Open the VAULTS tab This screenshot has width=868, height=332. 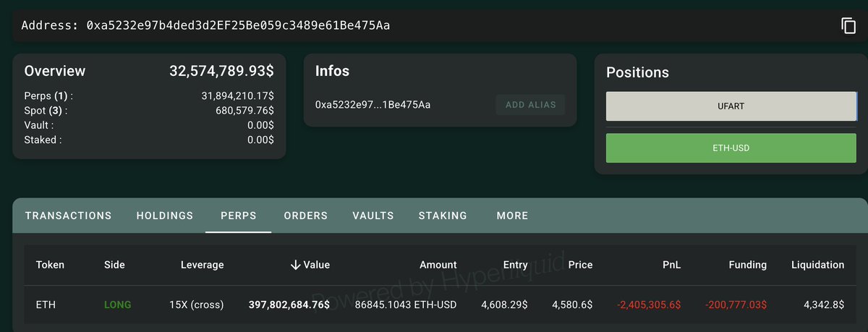tap(373, 216)
